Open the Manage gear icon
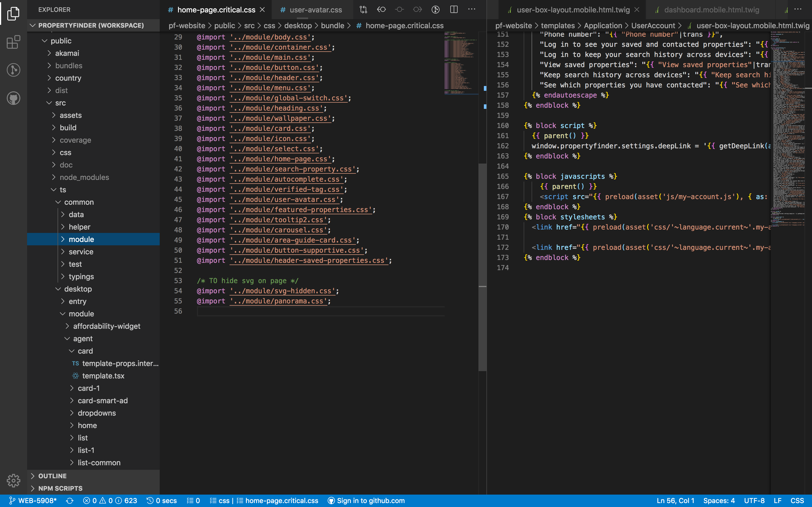 [14, 480]
